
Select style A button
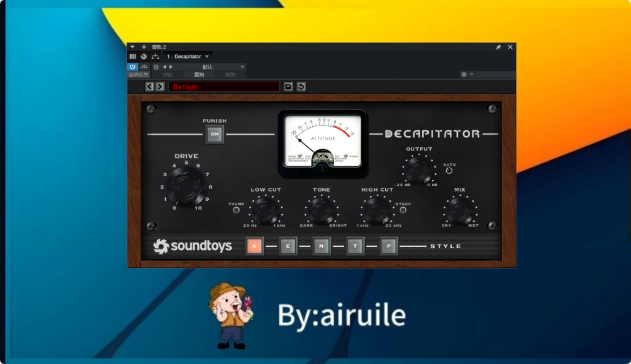pyautogui.click(x=254, y=246)
